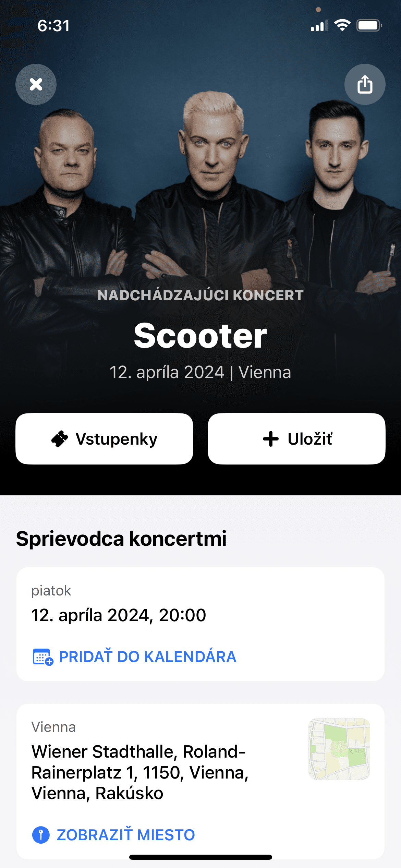
Task: Tap the share icon at top right
Action: 365,84
